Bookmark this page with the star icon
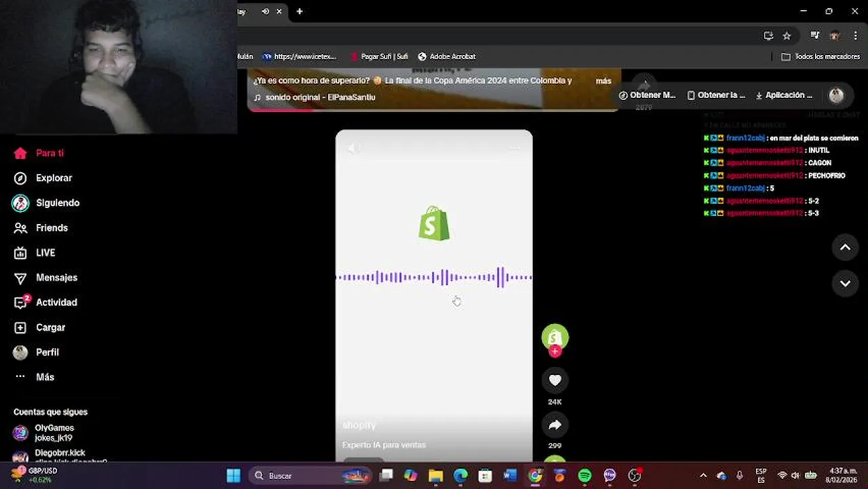The width and height of the screenshot is (868, 489). [x=786, y=35]
